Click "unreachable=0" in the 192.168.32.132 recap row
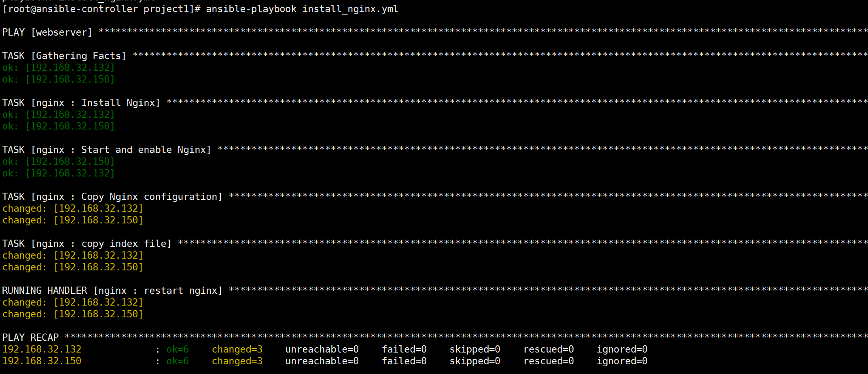The height and width of the screenshot is (374, 868). (322, 349)
